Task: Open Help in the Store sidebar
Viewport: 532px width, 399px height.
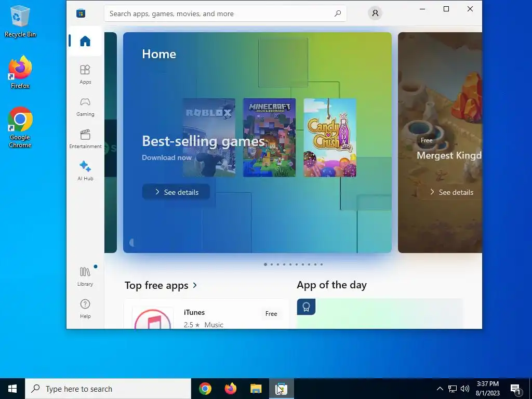Action: coord(85,309)
